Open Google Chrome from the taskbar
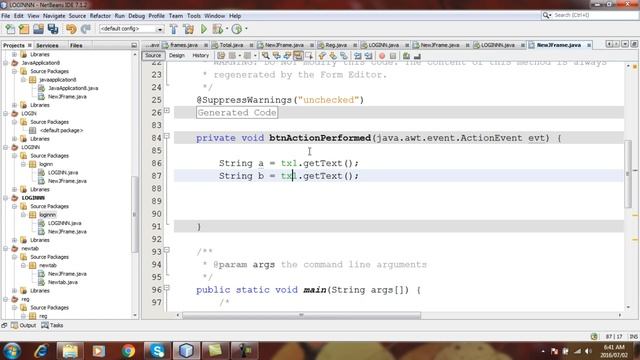640x360 pixels. coord(128,351)
